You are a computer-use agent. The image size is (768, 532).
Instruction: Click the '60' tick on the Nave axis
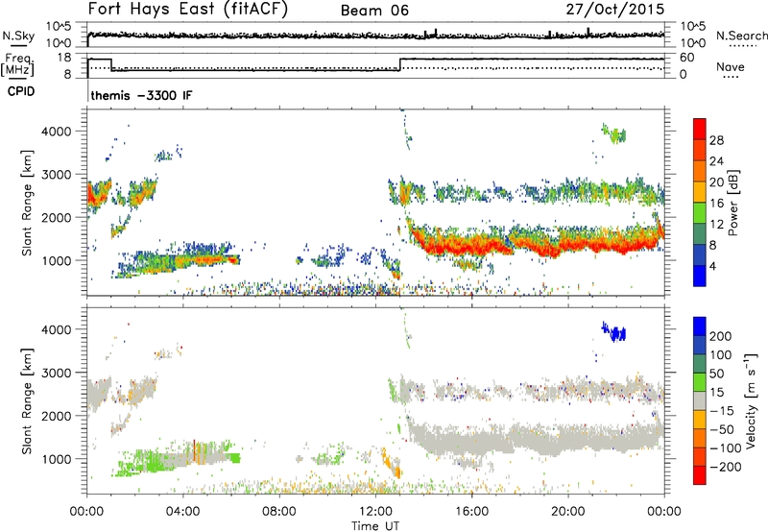pyautogui.click(x=687, y=58)
